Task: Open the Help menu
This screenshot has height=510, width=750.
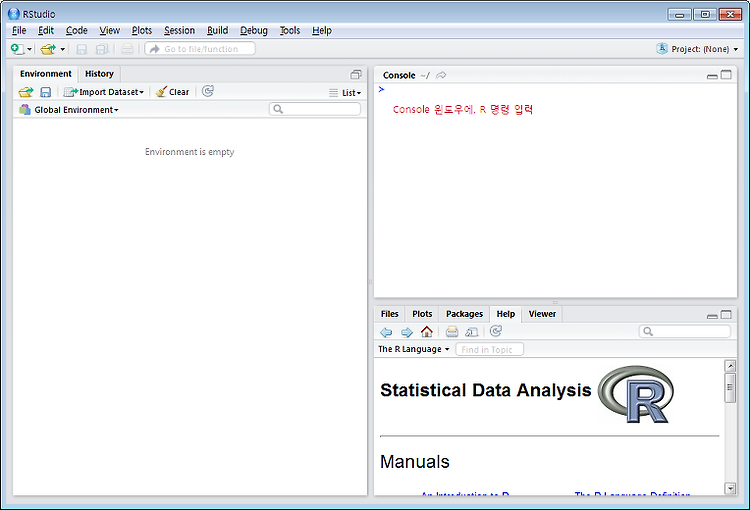Action: coord(322,30)
